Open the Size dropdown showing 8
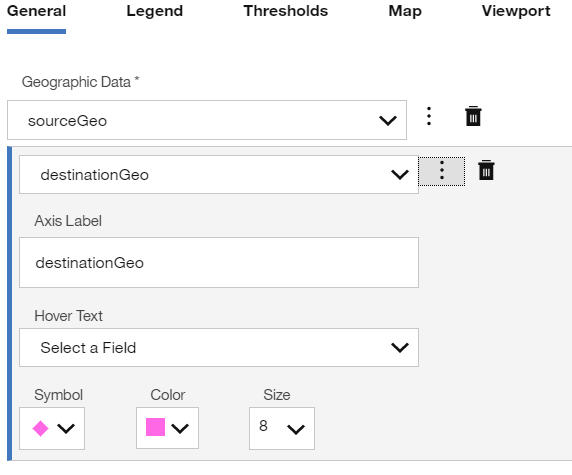Screen dimensions: 572x475 tap(282, 428)
